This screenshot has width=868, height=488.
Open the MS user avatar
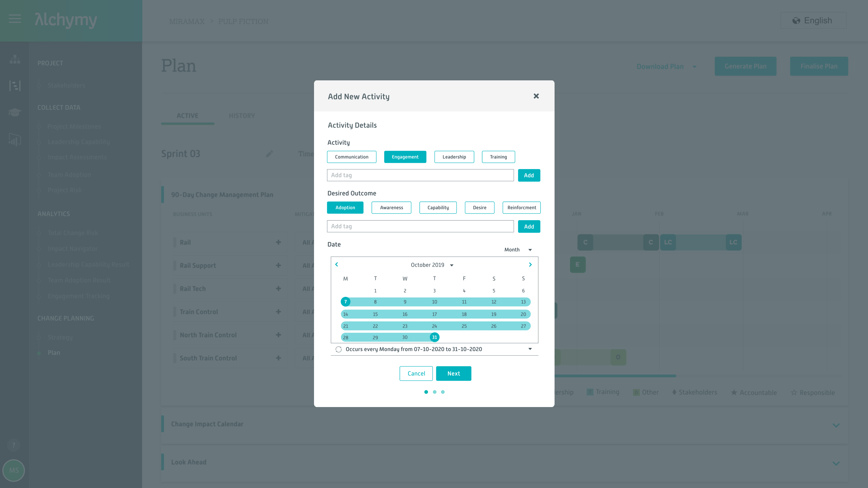point(14,470)
